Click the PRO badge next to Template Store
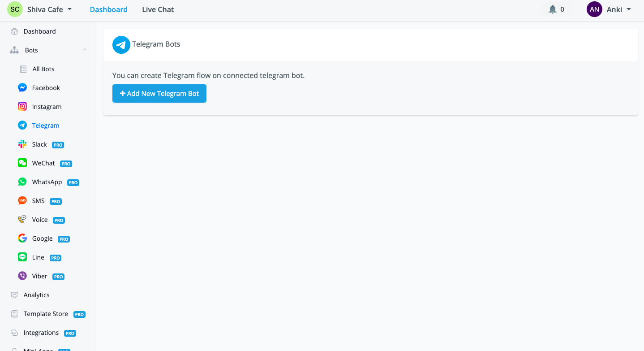 click(79, 314)
